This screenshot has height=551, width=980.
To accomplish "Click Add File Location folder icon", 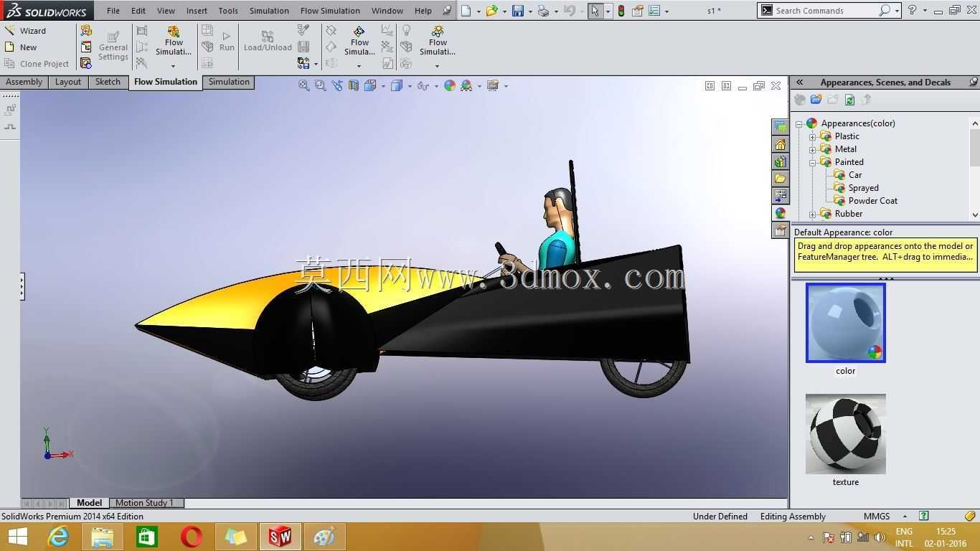I will [816, 100].
